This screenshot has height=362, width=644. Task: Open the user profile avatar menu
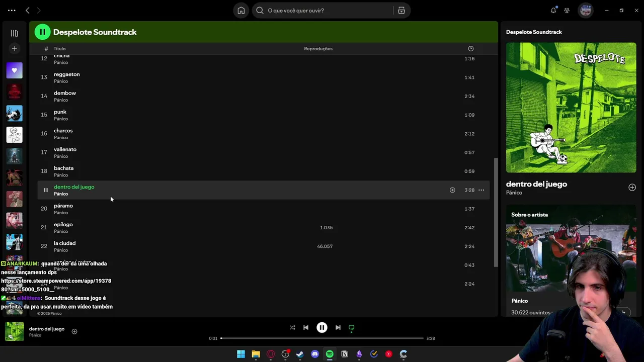585,10
